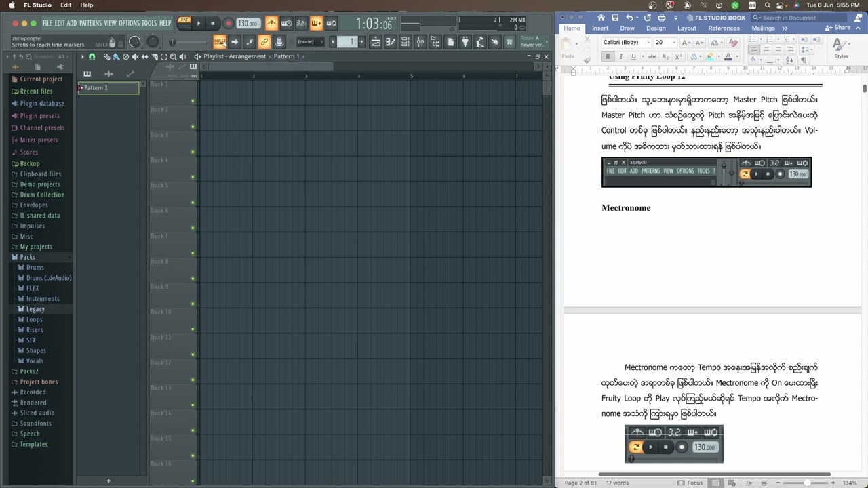Viewport: 868px width, 488px height.
Task: Open Playlist options arrow menu
Action: (83, 57)
